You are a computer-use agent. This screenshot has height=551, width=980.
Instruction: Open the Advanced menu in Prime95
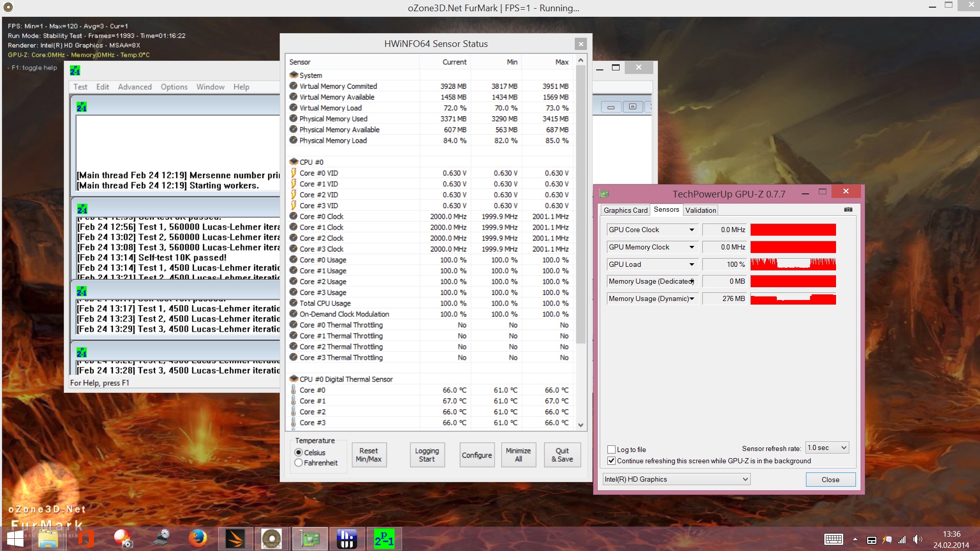tap(135, 87)
